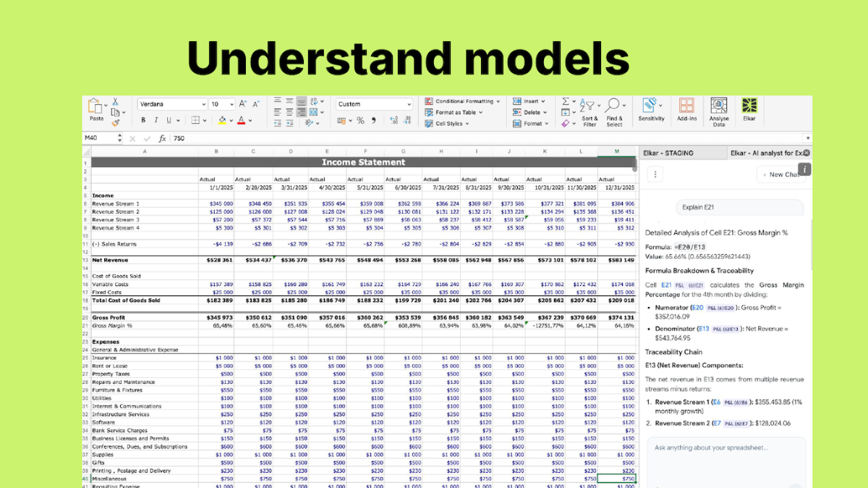Click the Insert Function fx icon

pos(162,138)
